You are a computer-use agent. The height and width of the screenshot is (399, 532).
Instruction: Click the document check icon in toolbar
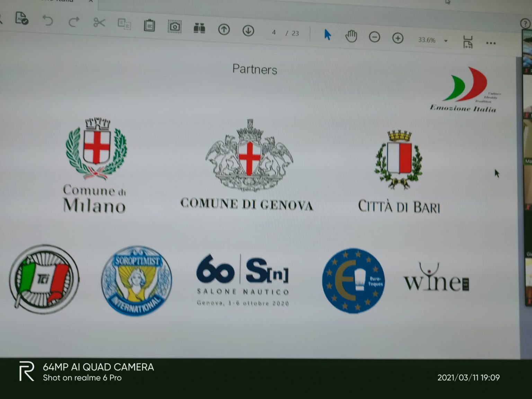[x=21, y=18]
